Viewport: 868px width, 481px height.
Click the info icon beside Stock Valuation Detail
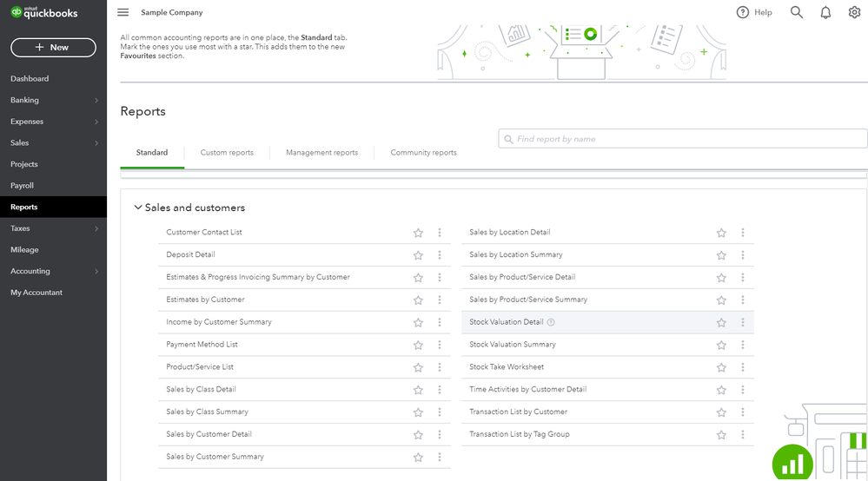551,322
